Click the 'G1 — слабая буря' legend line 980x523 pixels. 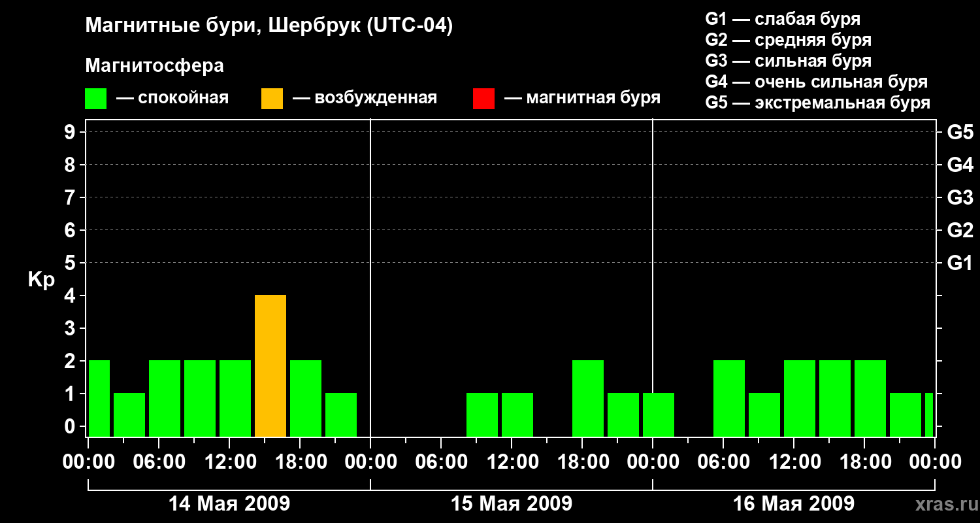pos(783,19)
